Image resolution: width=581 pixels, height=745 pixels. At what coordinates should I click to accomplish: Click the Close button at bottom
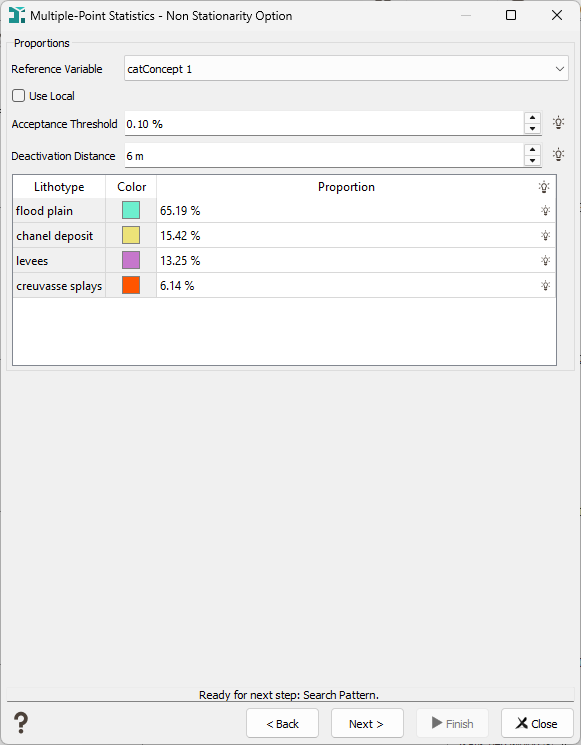coord(537,724)
